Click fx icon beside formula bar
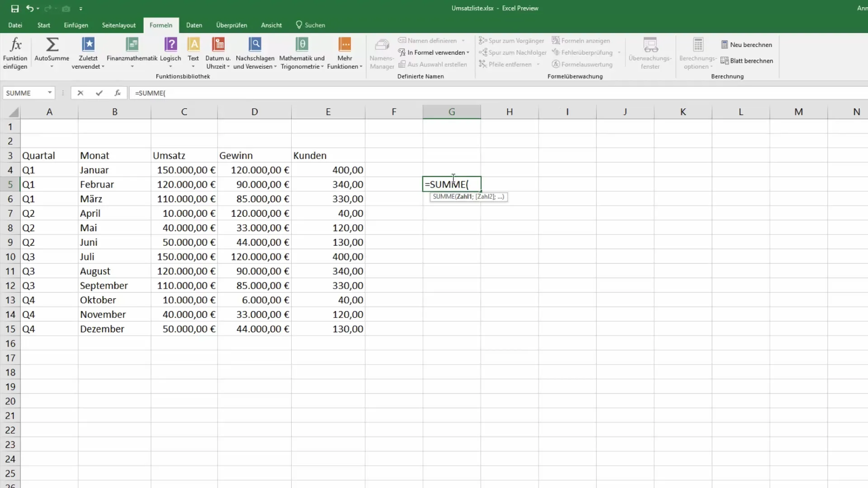The image size is (868, 488). 118,93
